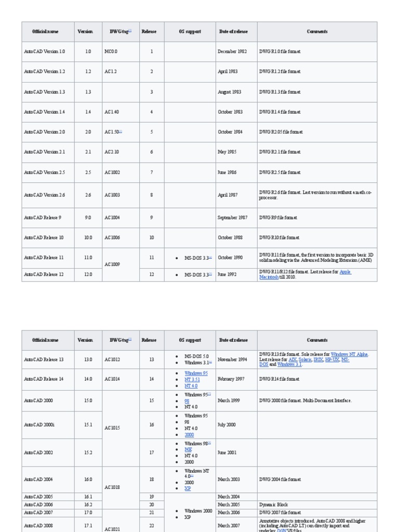Screen dimensions: 399x532
Task: Click NT 4.0 link in Release 14 row
Action: [190, 385]
